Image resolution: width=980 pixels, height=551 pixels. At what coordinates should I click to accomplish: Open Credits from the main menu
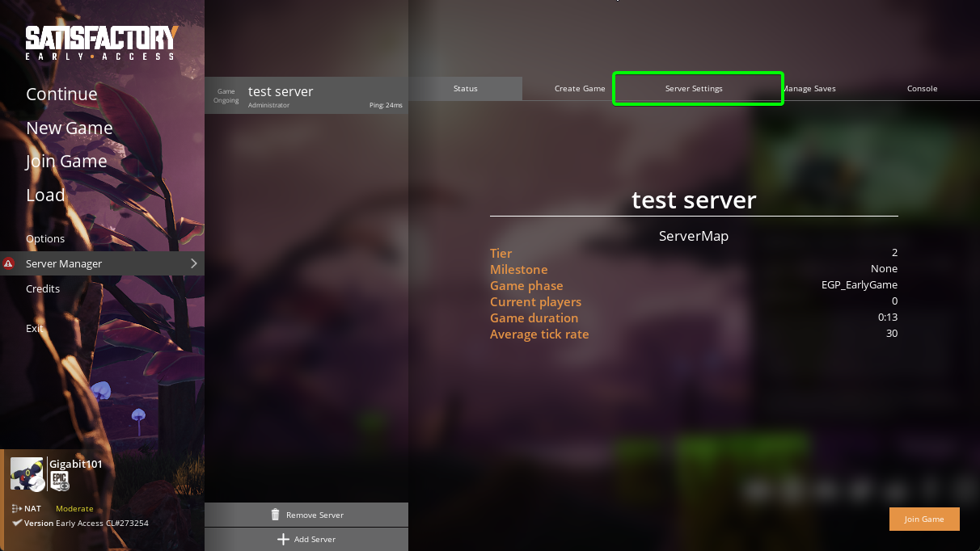tap(43, 288)
